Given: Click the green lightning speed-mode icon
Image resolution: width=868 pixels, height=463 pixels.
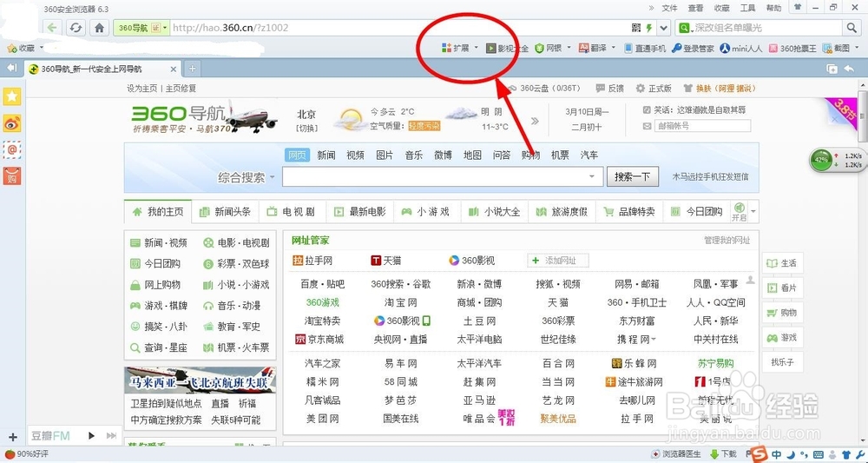Looking at the screenshot, I should (649, 28).
